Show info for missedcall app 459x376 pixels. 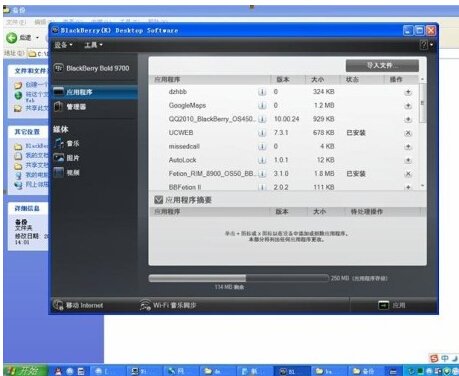[262, 147]
